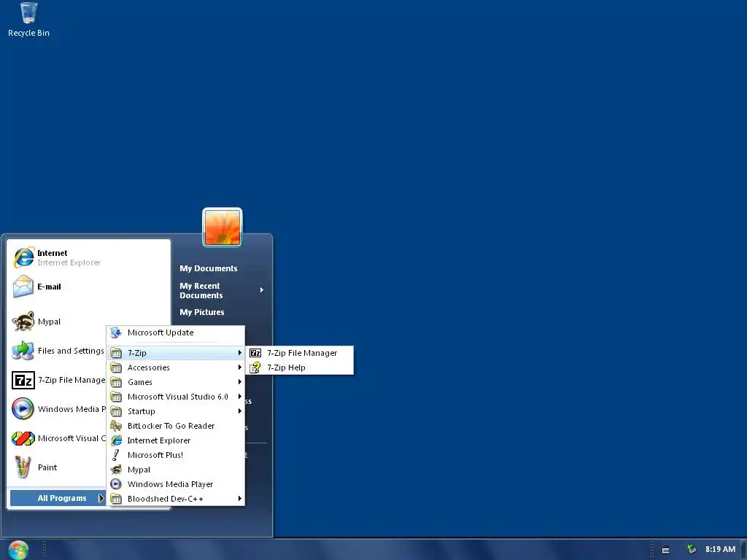Click the 7-Zip File Manager icon in left column
747x560 pixels.
[x=23, y=380]
